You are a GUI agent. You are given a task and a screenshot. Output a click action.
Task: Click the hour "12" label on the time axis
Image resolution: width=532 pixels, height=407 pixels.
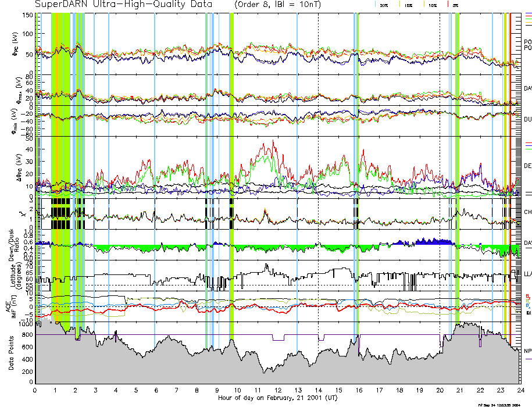[278, 390]
